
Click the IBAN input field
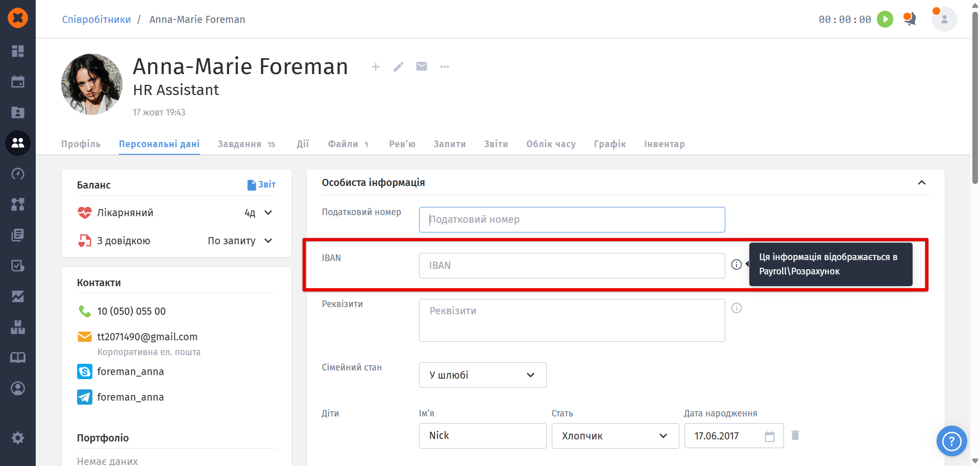point(572,266)
